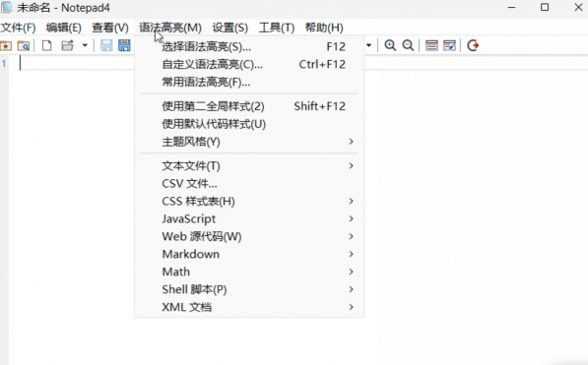Image resolution: width=588 pixels, height=365 pixels.
Task: Choose 自定义语法高亮(C)... menu entry
Action: [249, 65]
